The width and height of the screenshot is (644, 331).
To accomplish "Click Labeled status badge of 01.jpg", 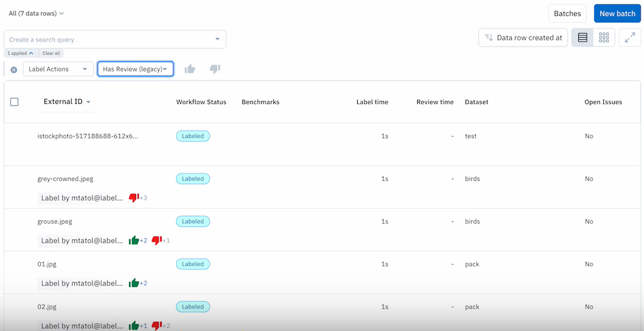I will click(193, 264).
